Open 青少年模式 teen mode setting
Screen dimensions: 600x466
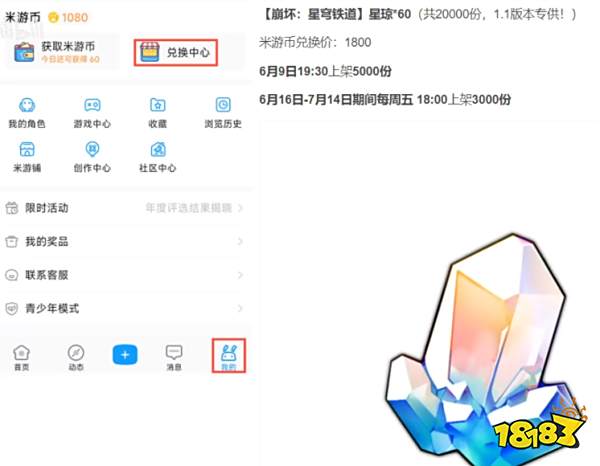click(x=124, y=308)
